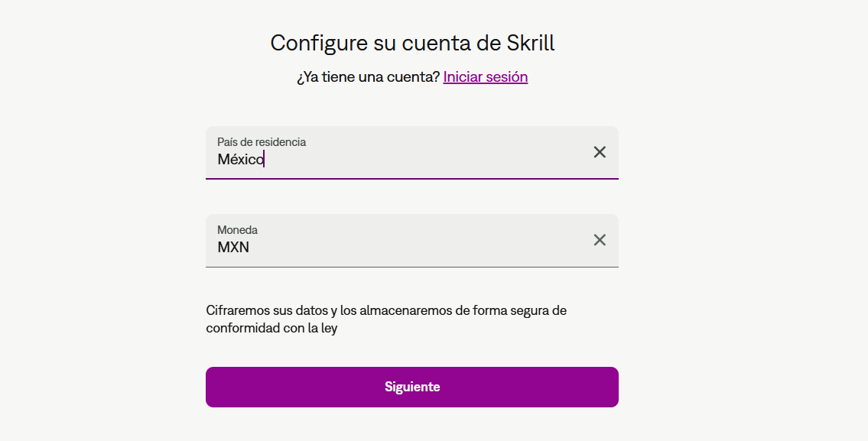Click the ¿Ya tiene una cuenta? text
Screen dimensions: 868x441
[368, 77]
